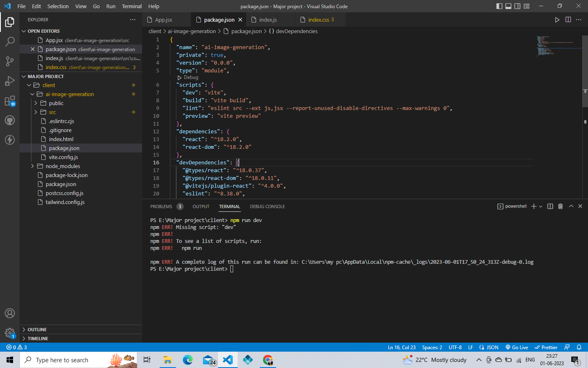Switch to the index.css tab
Screen dimensions: 588x368
[318, 20]
